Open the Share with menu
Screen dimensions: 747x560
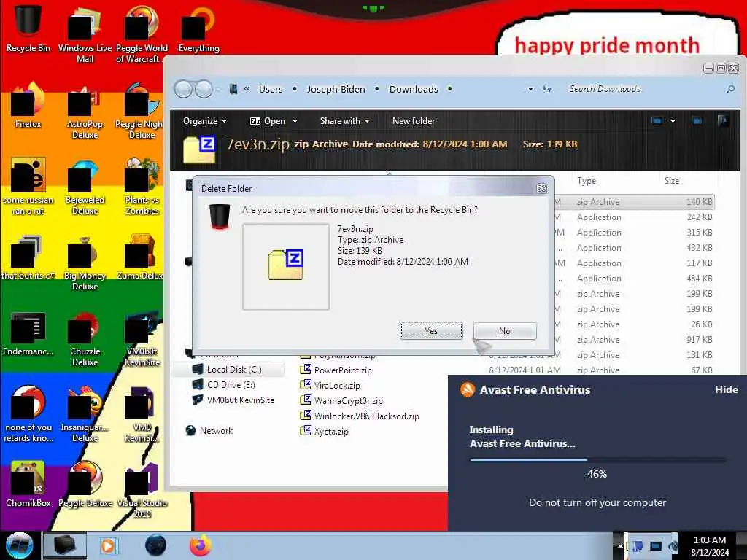tap(345, 121)
